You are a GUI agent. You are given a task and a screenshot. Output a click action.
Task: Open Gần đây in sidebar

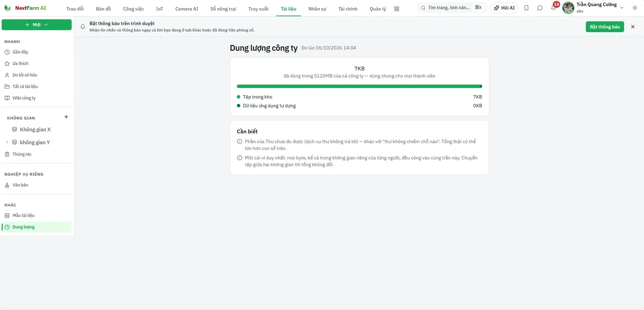pos(37,52)
